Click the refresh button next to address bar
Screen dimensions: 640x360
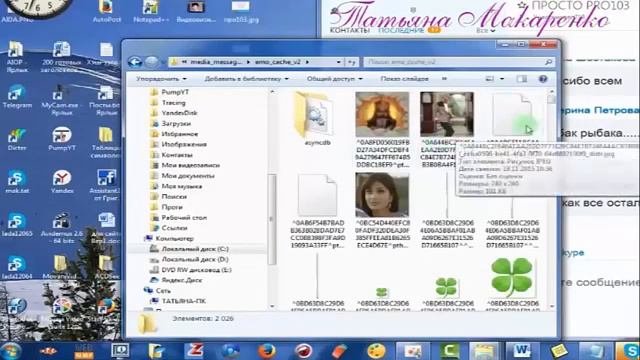[x=351, y=62]
